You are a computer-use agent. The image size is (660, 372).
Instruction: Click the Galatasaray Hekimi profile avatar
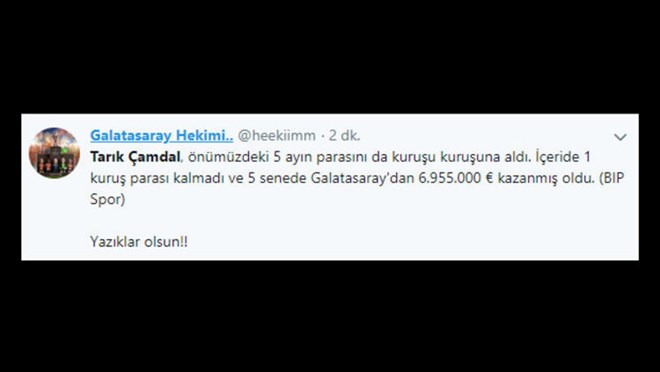(x=54, y=153)
